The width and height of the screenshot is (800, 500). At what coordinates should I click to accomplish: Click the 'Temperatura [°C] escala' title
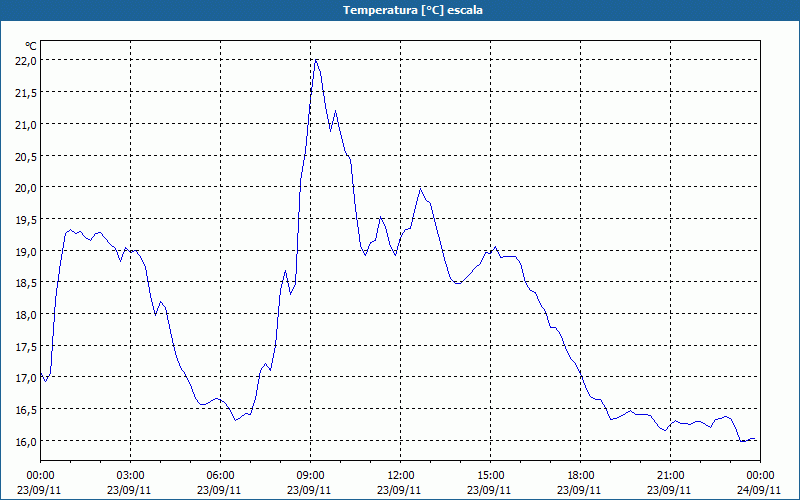(x=412, y=10)
